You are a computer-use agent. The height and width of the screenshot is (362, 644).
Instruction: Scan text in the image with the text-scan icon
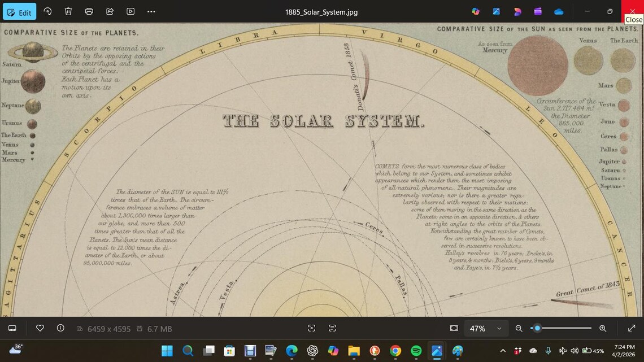[x=332, y=328]
